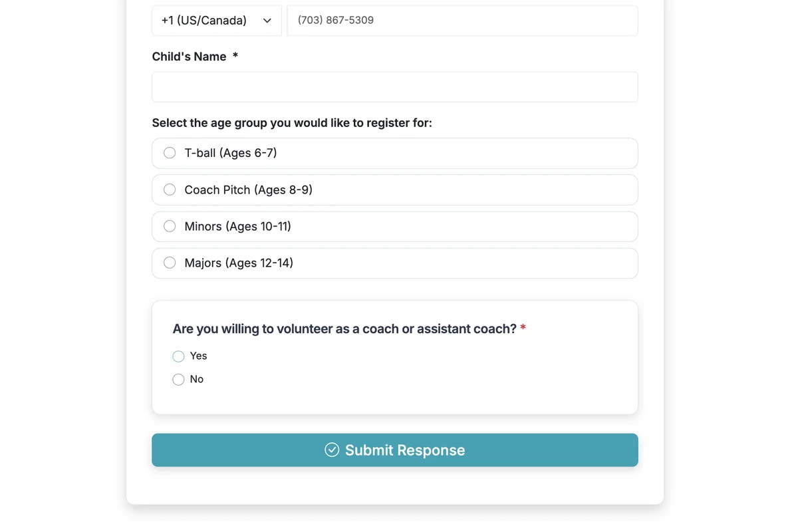The width and height of the screenshot is (798, 532).
Task: Click the Minors (Ages 10-11) label text
Action: [238, 226]
